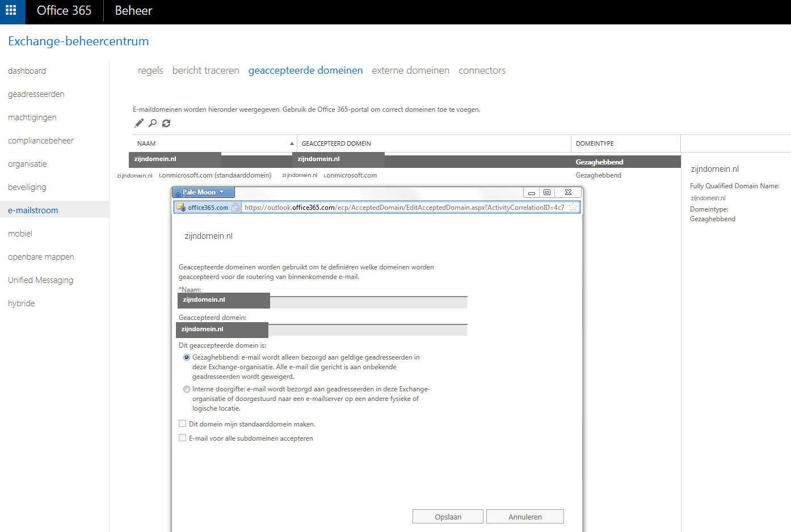
Task: Open the Pale Moon application menu dropdown
Action: click(x=204, y=192)
